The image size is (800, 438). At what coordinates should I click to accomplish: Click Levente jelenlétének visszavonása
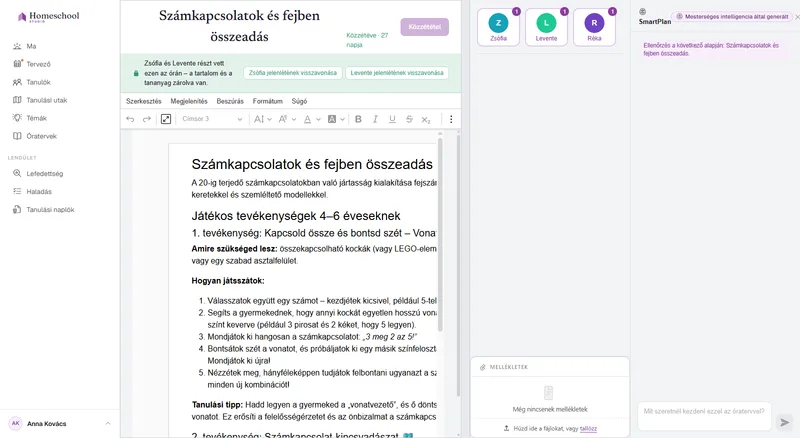coord(397,73)
